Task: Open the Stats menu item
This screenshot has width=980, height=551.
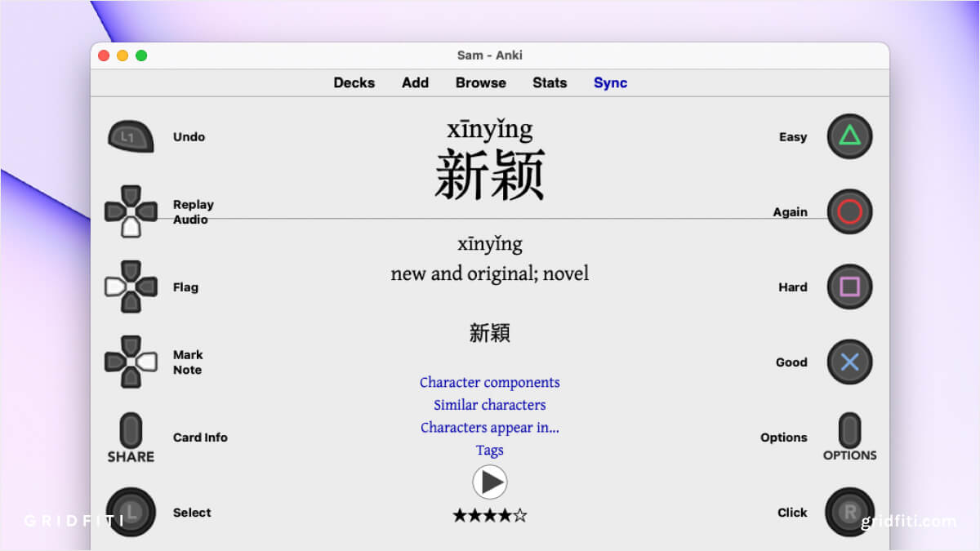Action: tap(550, 82)
